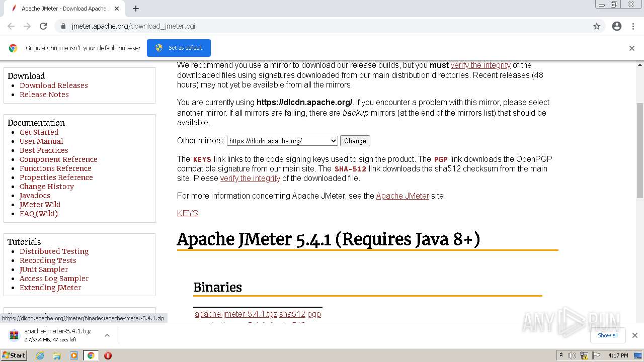Open the KEYS link
This screenshot has height=362, width=644.
tap(188, 214)
